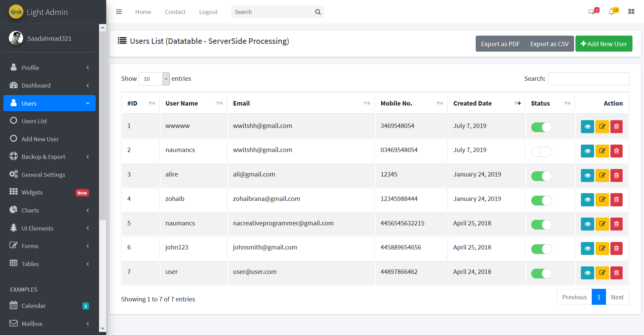The height and width of the screenshot is (335, 644).
Task: Click the Created Date sort arrows
Action: click(x=518, y=103)
